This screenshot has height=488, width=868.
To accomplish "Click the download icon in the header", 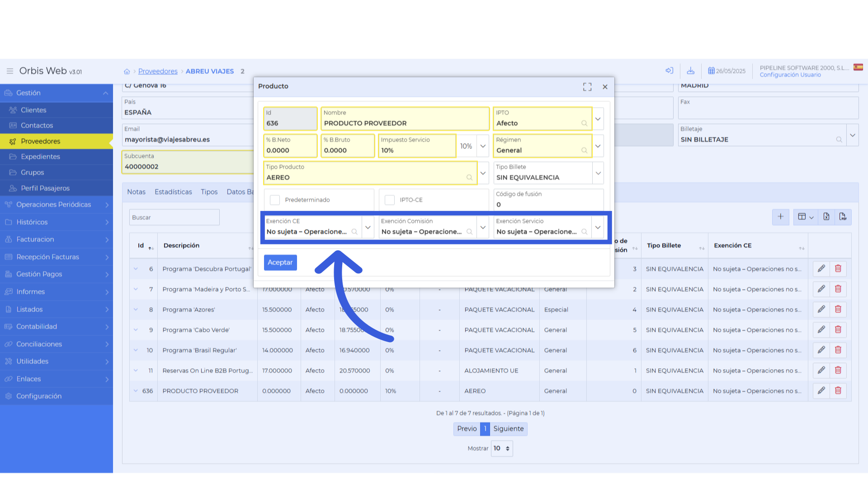I will 691,70.
